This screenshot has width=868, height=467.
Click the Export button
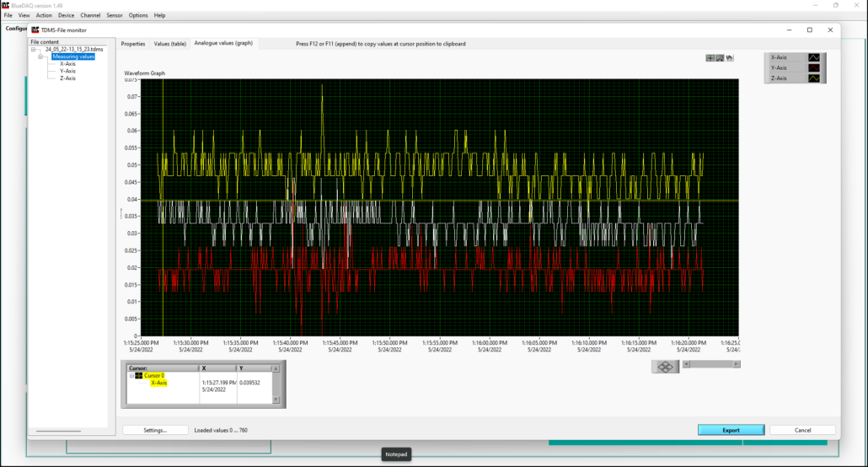point(731,430)
